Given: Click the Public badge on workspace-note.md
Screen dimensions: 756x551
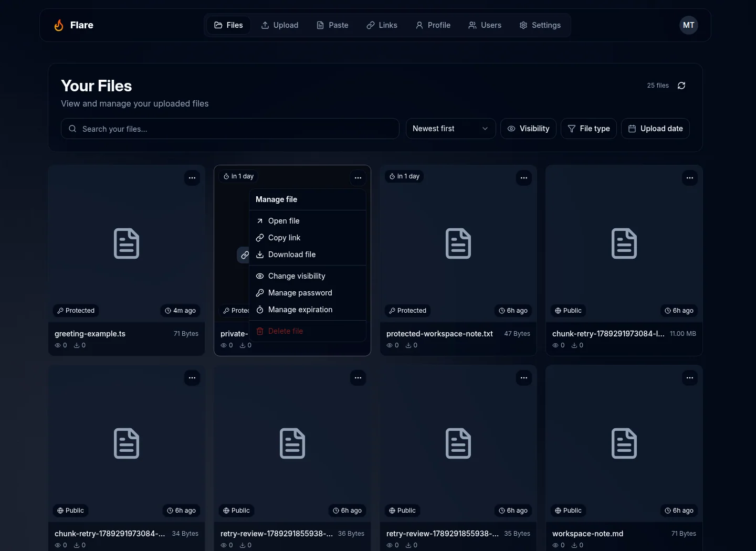Looking at the screenshot, I should pyautogui.click(x=568, y=511).
